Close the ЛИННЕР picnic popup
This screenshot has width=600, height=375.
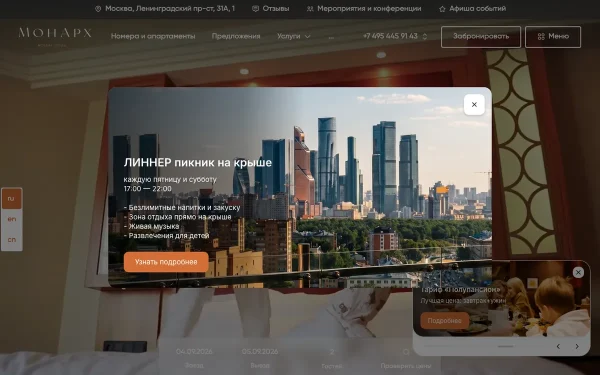click(474, 104)
